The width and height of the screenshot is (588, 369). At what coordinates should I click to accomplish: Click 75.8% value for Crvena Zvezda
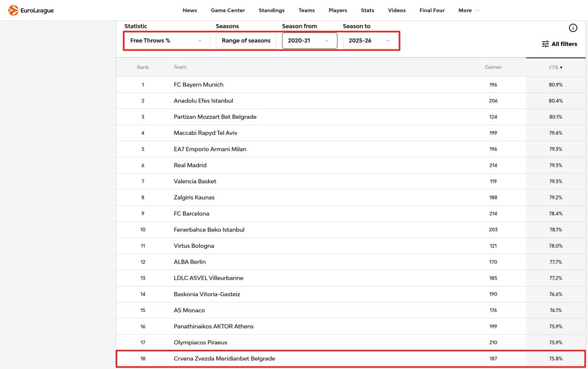(x=556, y=359)
